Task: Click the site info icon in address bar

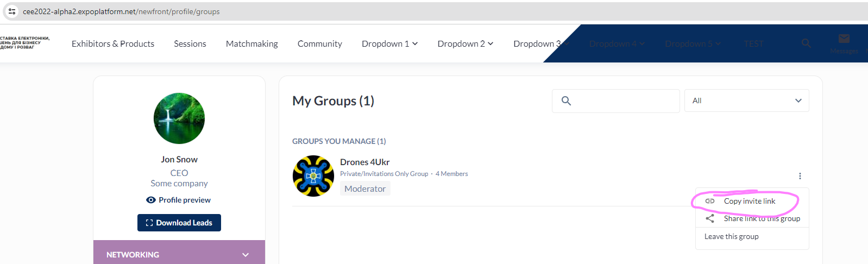Action: pos(12,11)
